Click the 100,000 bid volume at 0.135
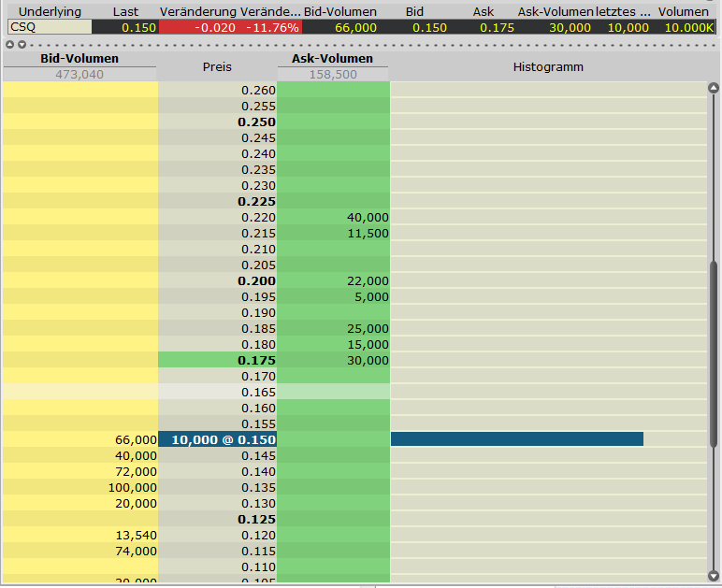The image size is (722, 588). point(80,487)
